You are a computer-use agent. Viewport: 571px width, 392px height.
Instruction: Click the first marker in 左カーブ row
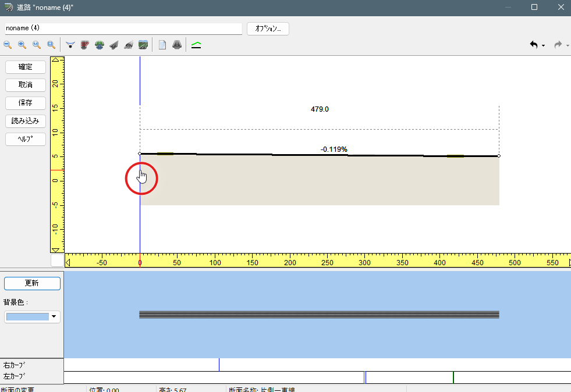(x=365, y=377)
